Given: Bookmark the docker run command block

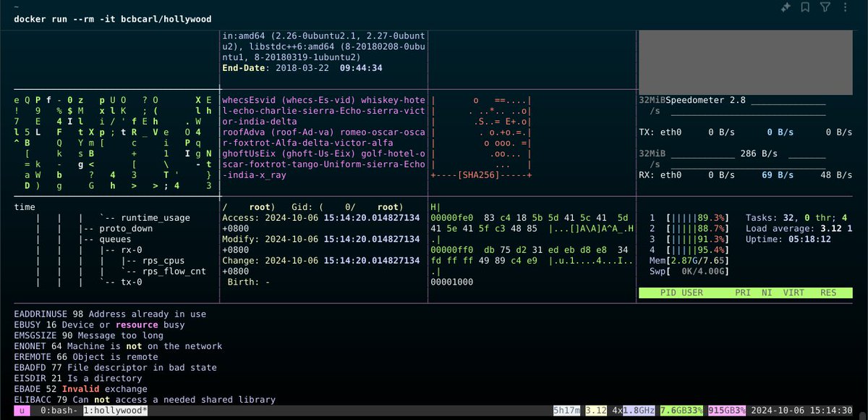Looking at the screenshot, I should point(805,7).
